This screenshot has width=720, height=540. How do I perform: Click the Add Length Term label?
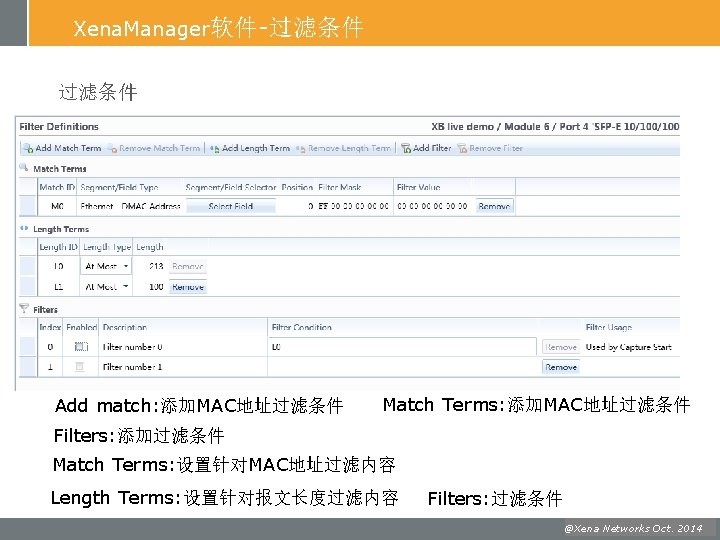[256, 148]
